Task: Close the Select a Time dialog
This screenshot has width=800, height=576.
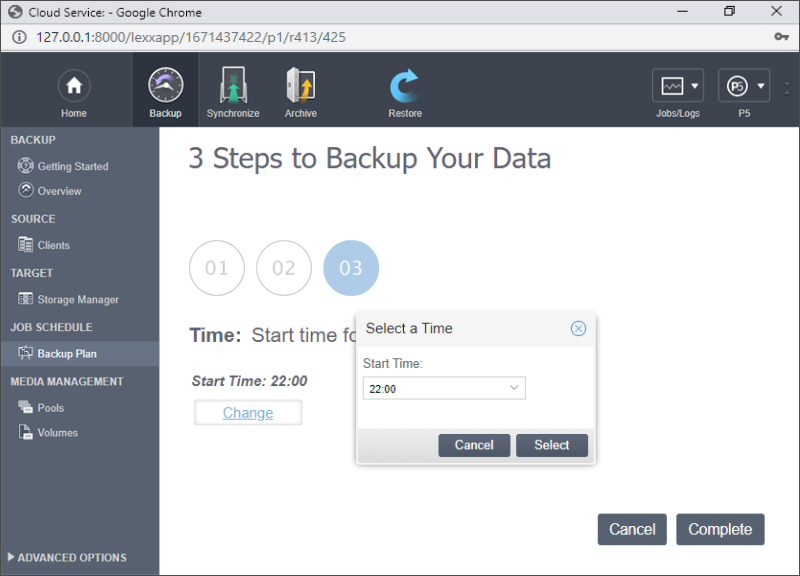Action: (x=578, y=329)
